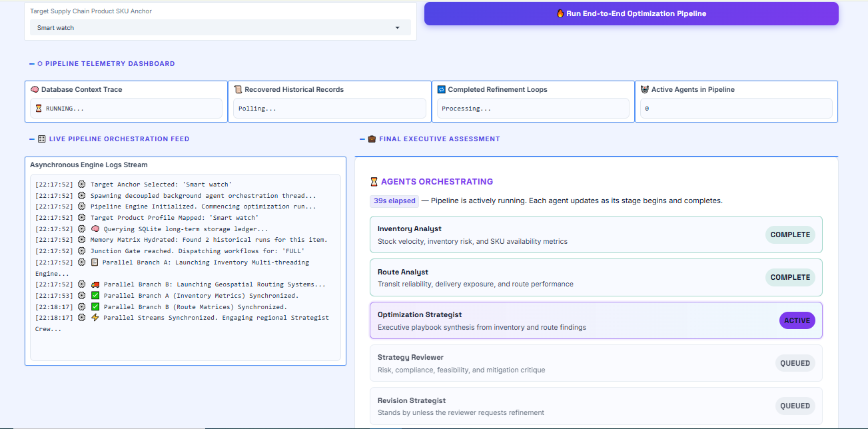The width and height of the screenshot is (868, 429).
Task: Click the clipboard icon in Parallel Branch A launching line
Action: coord(95,262)
